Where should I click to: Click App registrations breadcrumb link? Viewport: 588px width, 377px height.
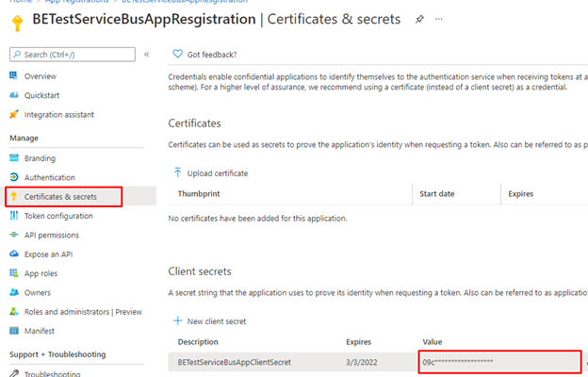tap(77, 2)
